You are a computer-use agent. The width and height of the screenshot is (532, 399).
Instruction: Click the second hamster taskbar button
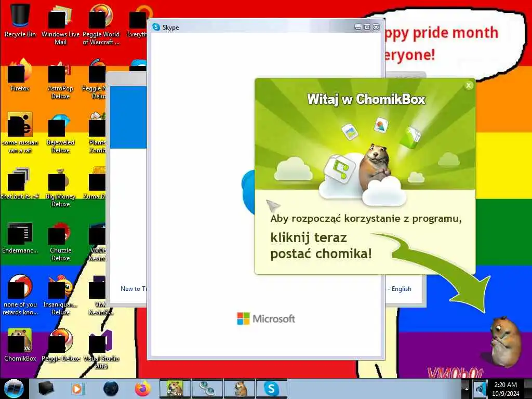240,389
